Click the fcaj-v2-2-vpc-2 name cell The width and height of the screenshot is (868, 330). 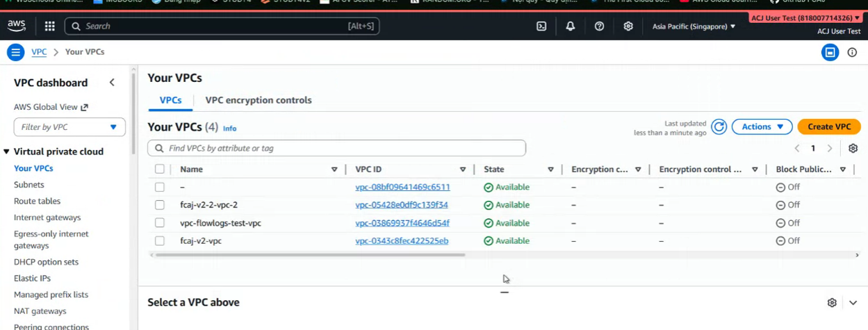point(208,205)
